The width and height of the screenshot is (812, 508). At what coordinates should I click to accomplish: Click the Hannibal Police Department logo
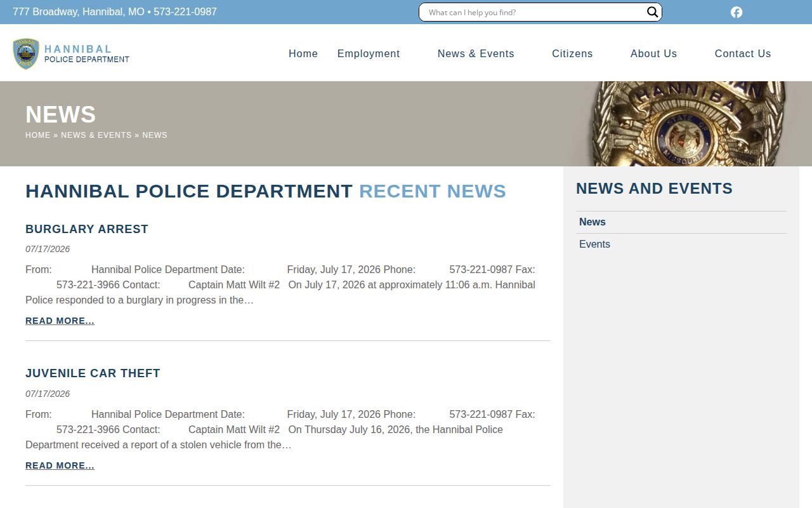(71, 53)
